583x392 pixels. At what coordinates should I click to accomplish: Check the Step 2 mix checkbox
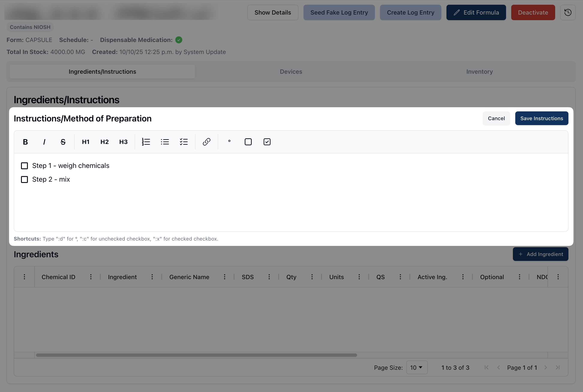[x=24, y=180]
